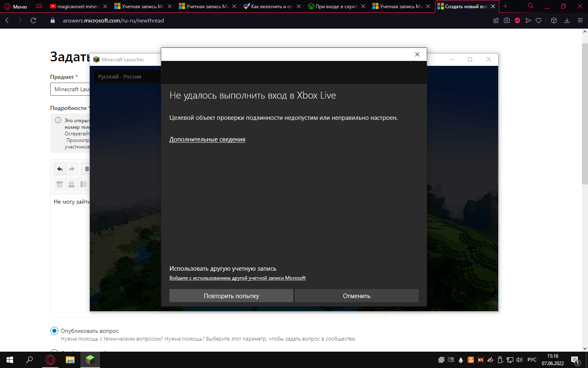Click Opera GX icon in the taskbar
588x368 pixels.
click(50, 360)
